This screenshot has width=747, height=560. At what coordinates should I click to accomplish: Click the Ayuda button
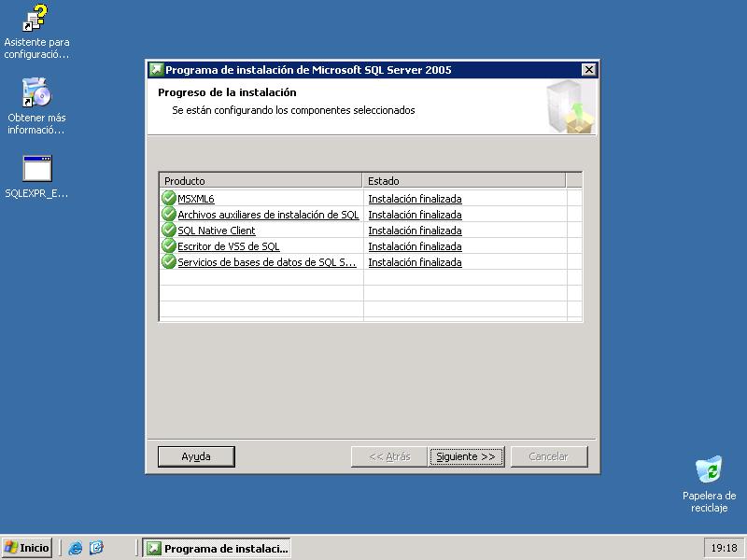point(196,456)
